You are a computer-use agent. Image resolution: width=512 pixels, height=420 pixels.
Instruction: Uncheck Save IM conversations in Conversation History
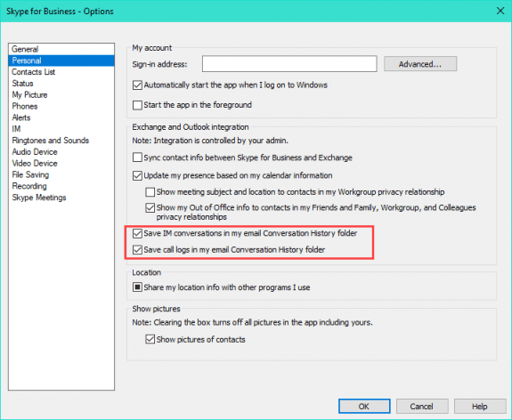tap(137, 233)
